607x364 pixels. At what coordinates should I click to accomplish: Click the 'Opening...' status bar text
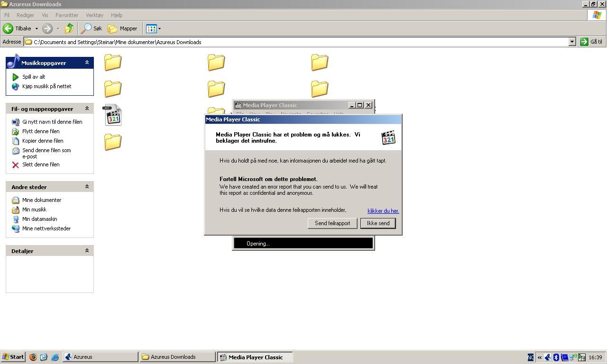(x=258, y=244)
